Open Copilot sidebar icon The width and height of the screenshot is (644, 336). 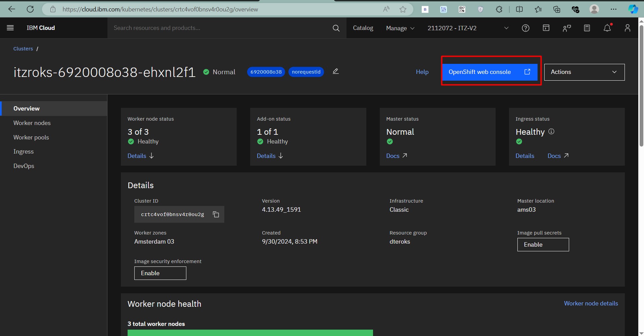633,9
